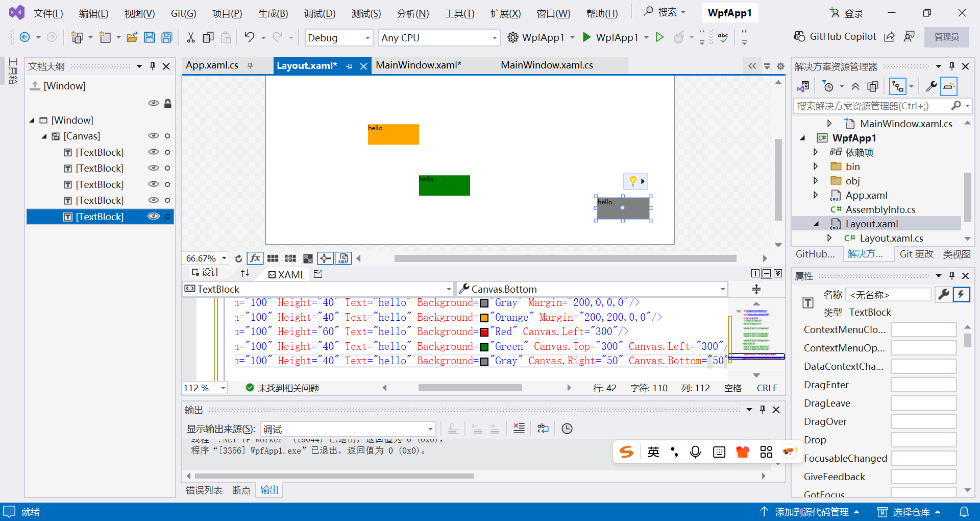Viewport: 980px width, 521px height.
Task: Click the Save All toolbar icon
Action: click(167, 37)
